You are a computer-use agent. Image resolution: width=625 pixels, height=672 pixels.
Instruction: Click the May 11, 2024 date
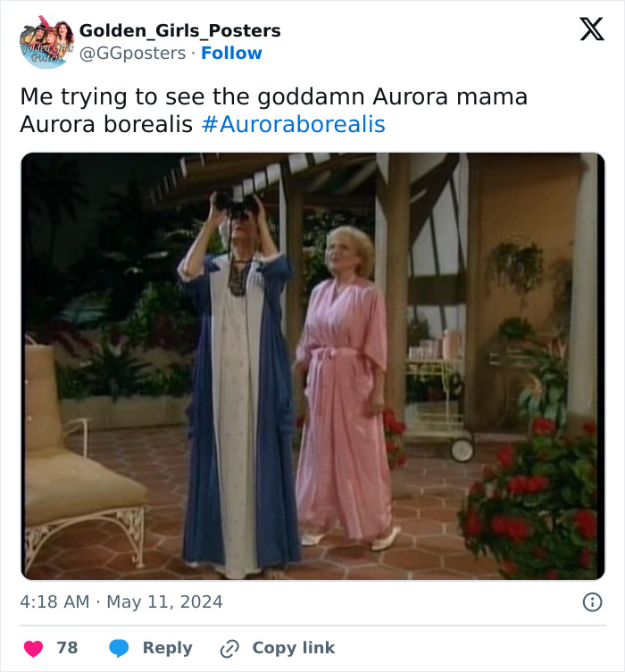[164, 601]
